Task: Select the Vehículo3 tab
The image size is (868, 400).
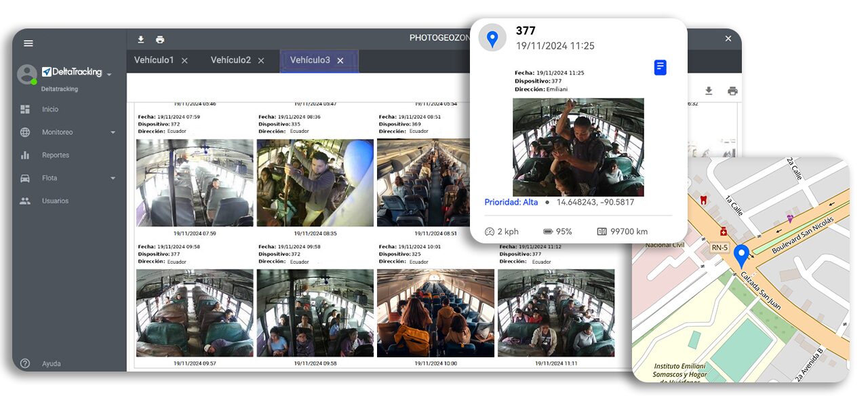Action: 310,60
